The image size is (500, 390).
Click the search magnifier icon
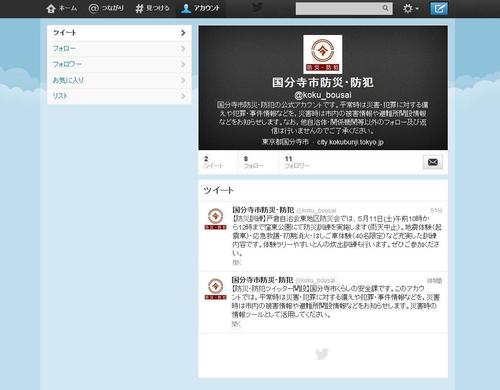click(385, 8)
